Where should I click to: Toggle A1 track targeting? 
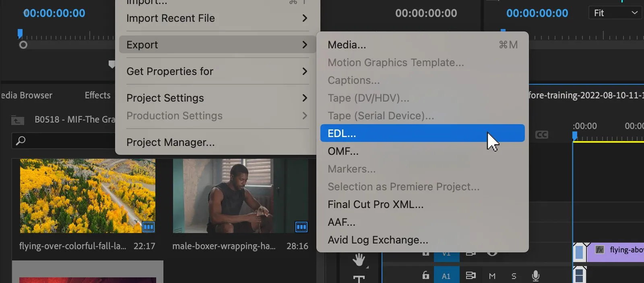(x=446, y=276)
